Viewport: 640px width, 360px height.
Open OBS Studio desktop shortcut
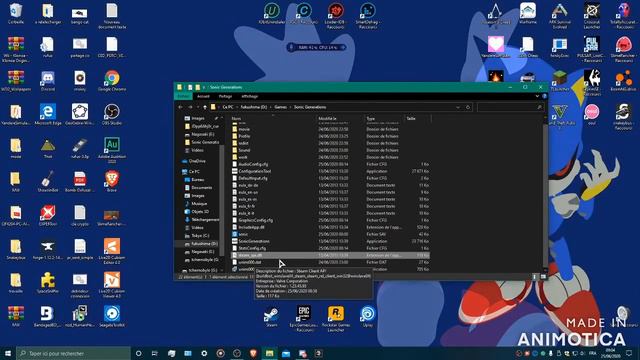pos(112,114)
